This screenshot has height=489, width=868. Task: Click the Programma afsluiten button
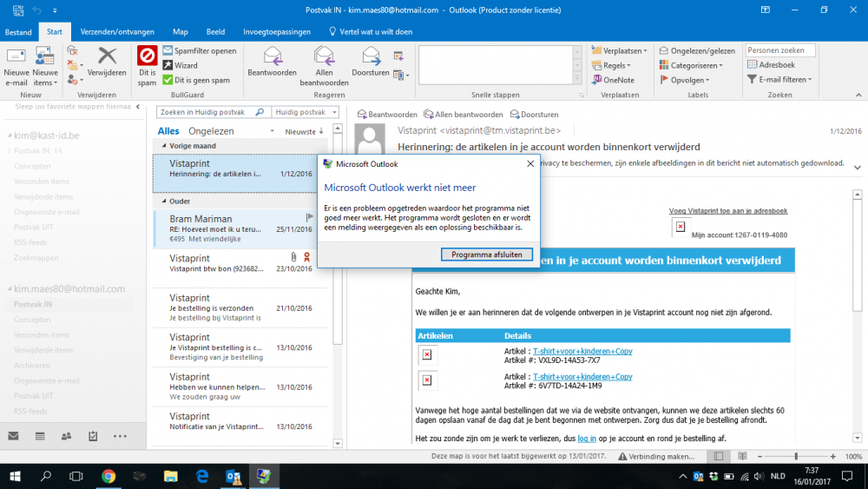[x=486, y=254]
